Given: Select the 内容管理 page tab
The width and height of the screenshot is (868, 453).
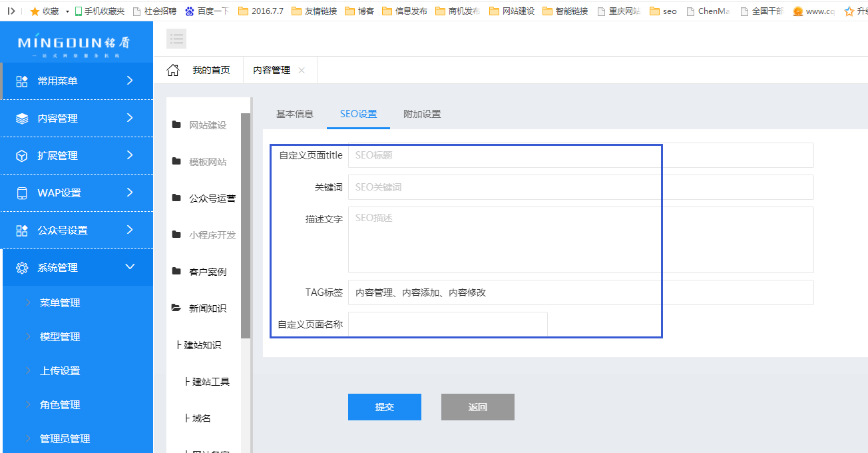Looking at the screenshot, I should pos(272,70).
